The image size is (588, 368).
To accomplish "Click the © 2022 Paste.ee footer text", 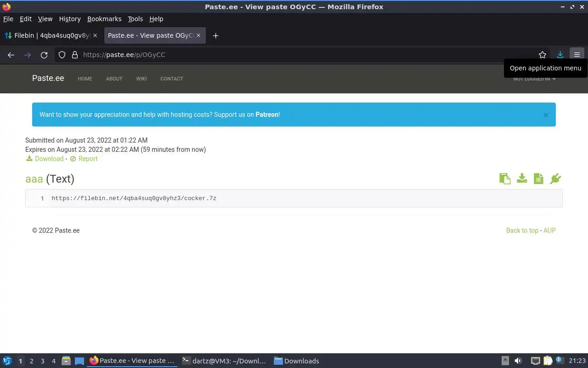I will pos(56,230).
